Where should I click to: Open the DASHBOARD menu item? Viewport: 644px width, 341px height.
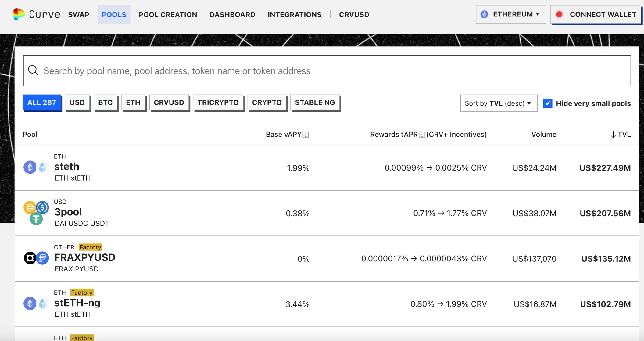pyautogui.click(x=232, y=14)
